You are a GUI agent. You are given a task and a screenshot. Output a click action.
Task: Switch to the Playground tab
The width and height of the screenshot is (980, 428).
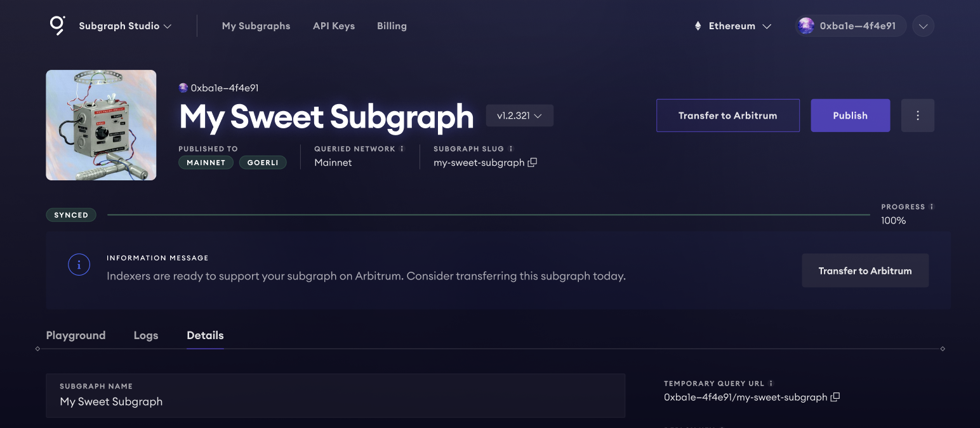76,335
